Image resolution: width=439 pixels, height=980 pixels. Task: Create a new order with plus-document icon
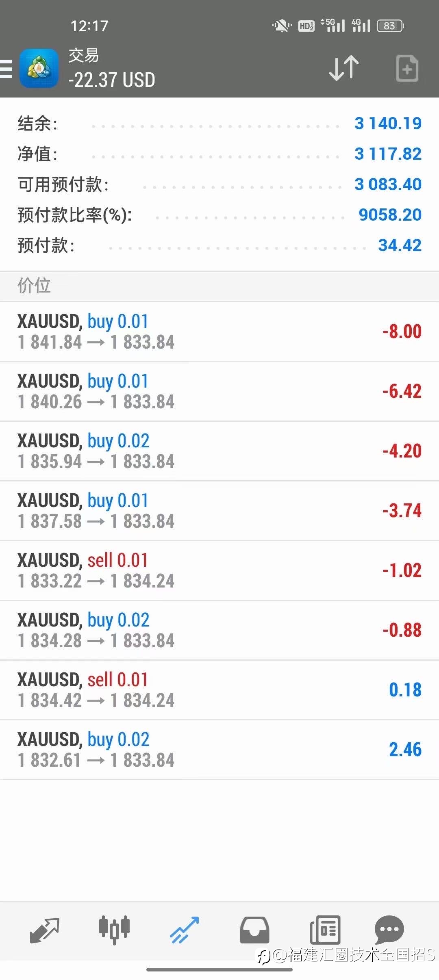click(407, 68)
